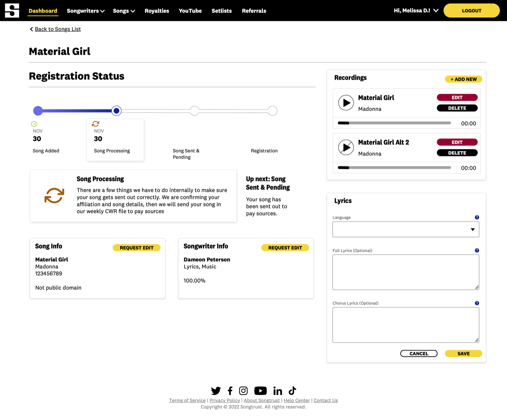
Task: Expand the Songs menu
Action: tap(124, 11)
